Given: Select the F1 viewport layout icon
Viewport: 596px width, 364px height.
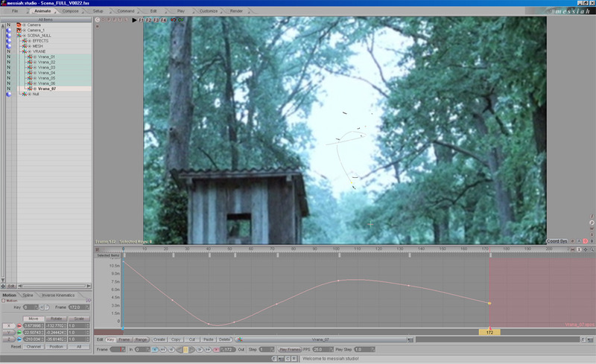Looking at the screenshot, I should click(x=142, y=20).
